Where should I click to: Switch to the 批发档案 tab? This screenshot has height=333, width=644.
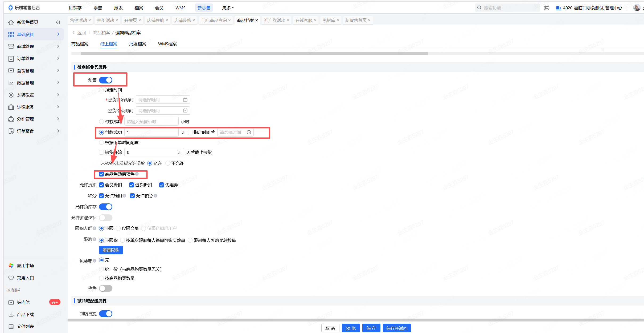click(x=137, y=44)
